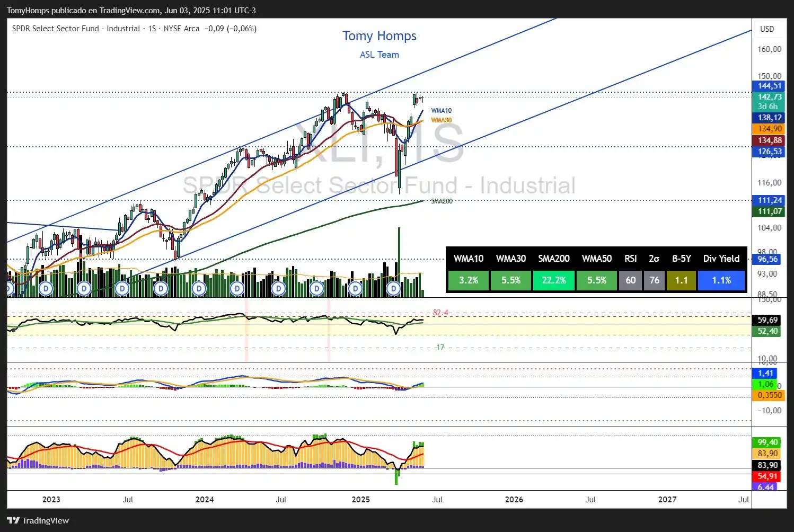The width and height of the screenshot is (794, 532).
Task: Select the 111,07 green SMA200 price label
Action: 769,211
